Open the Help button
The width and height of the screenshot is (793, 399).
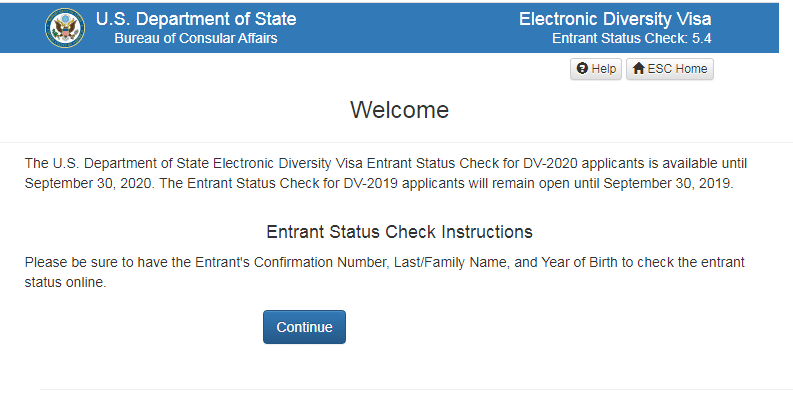596,69
